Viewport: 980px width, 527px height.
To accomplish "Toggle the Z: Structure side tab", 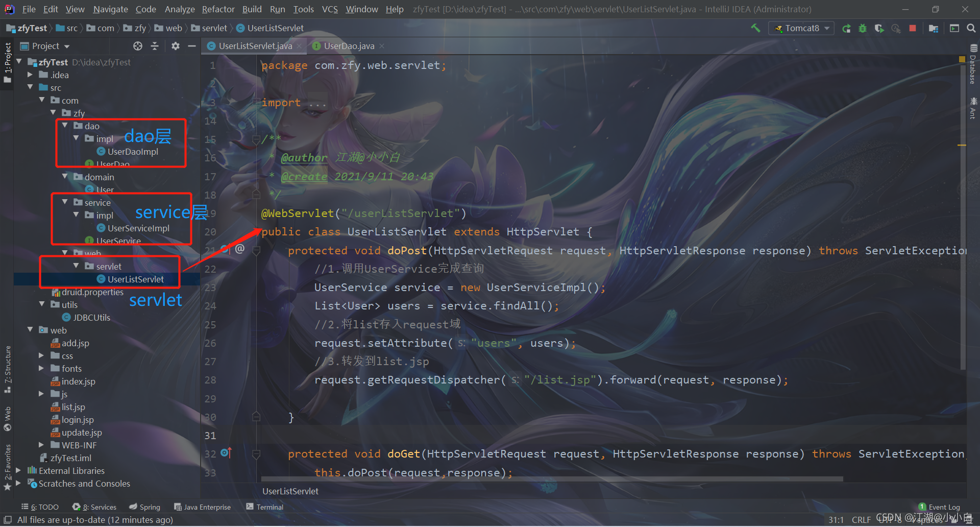I will pos(7,369).
